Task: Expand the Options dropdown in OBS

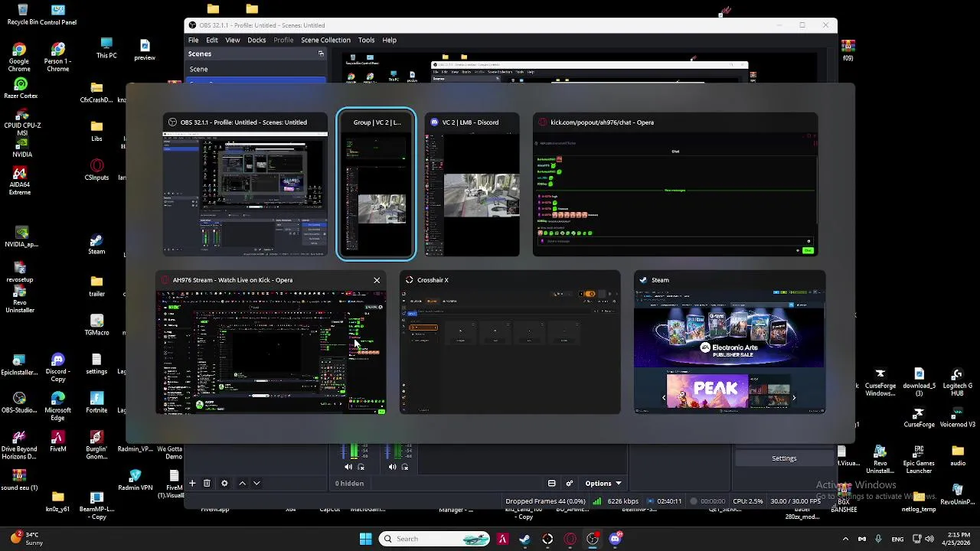Action: (x=603, y=483)
